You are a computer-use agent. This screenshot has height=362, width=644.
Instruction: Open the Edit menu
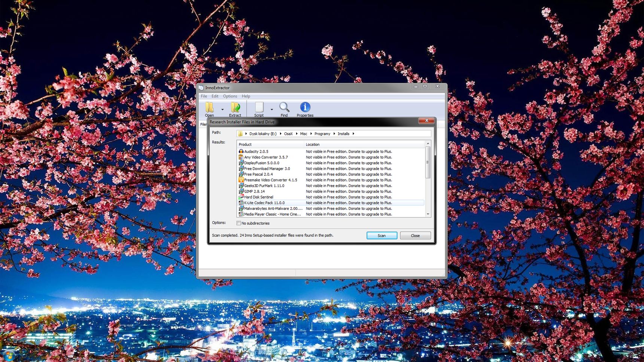[x=215, y=96]
